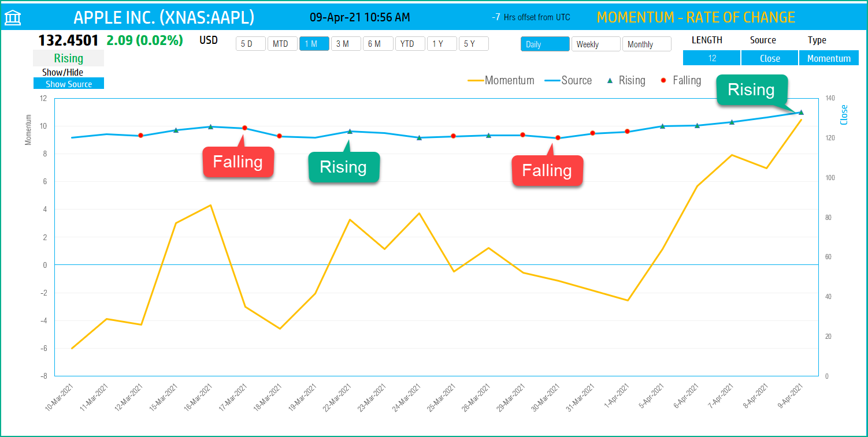Switch to Daily interval
This screenshot has width=868, height=437.
pos(545,44)
